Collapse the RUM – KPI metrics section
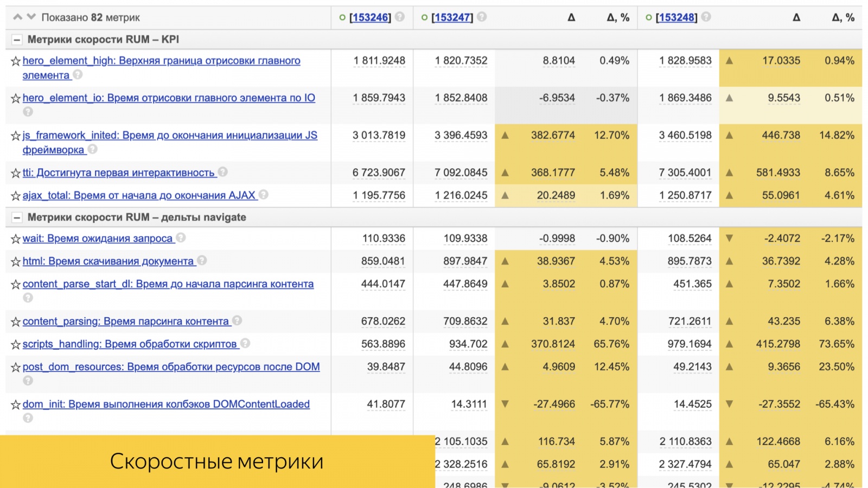 pyautogui.click(x=17, y=39)
